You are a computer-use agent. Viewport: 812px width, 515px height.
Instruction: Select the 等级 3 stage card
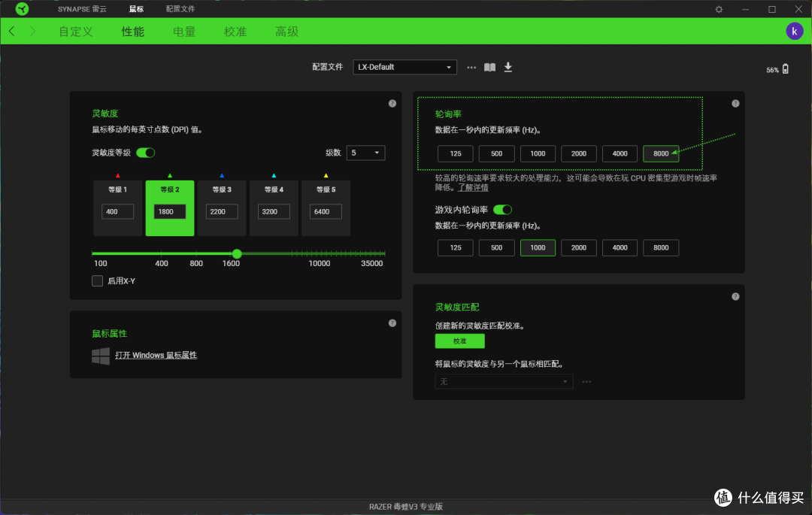pos(222,208)
